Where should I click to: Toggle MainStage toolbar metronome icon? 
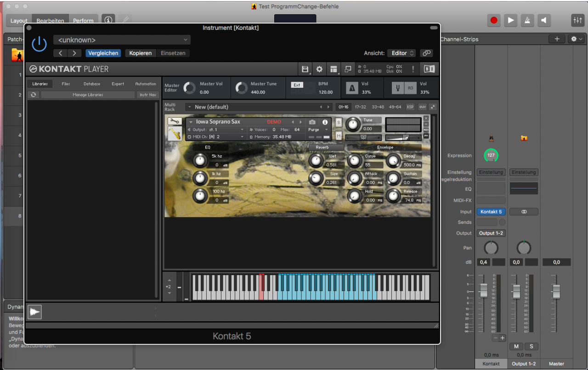pyautogui.click(x=527, y=20)
